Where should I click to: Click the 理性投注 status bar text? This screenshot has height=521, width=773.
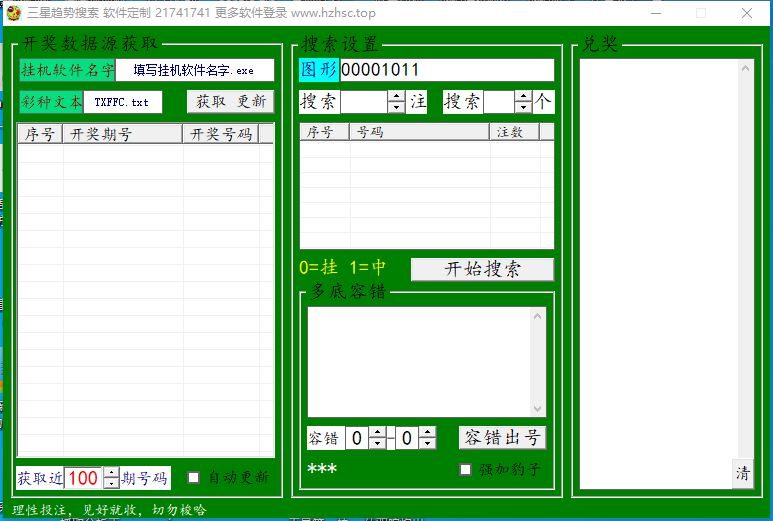click(109, 510)
